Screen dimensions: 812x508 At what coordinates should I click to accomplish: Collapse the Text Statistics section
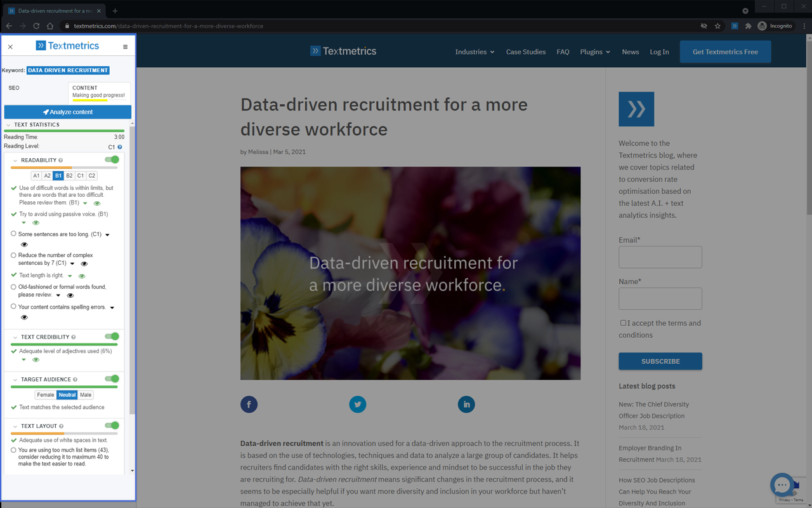[x=8, y=125]
